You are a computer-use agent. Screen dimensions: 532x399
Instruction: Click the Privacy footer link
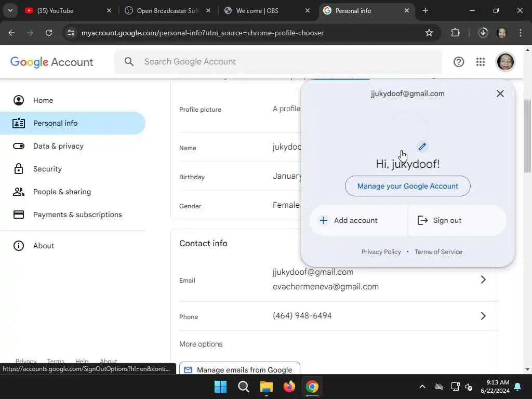26,361
